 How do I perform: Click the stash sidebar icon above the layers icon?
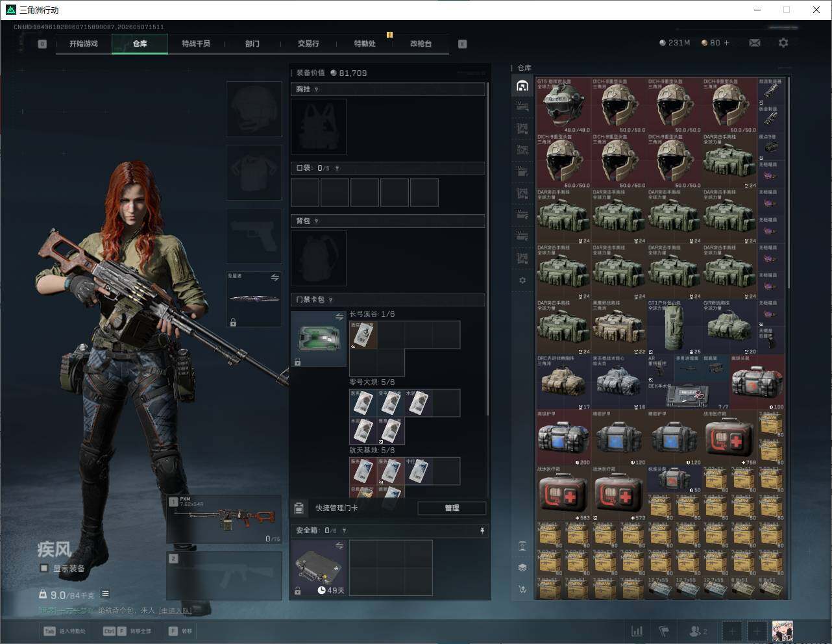tap(522, 546)
